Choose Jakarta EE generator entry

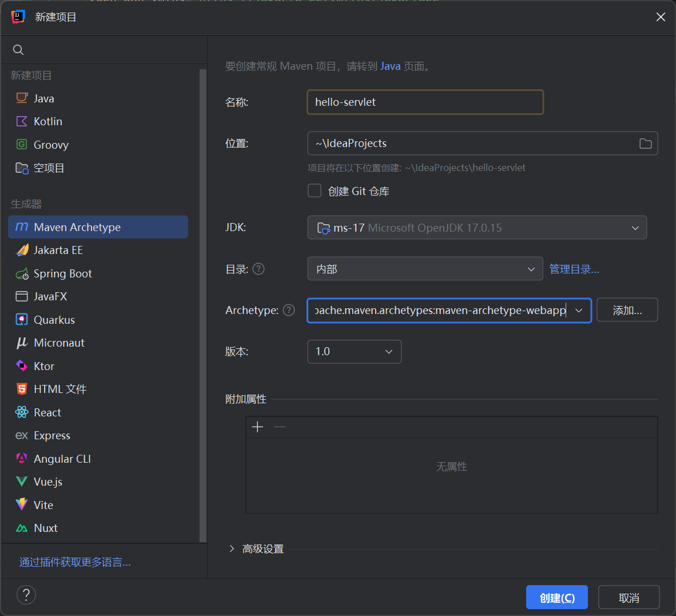[x=98, y=250]
